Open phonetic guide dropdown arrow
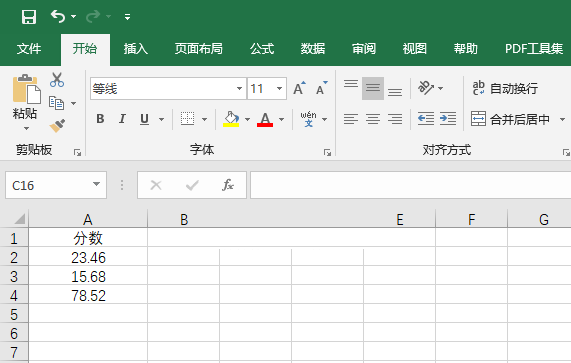Viewport: 571px width, 363px height. point(324,119)
